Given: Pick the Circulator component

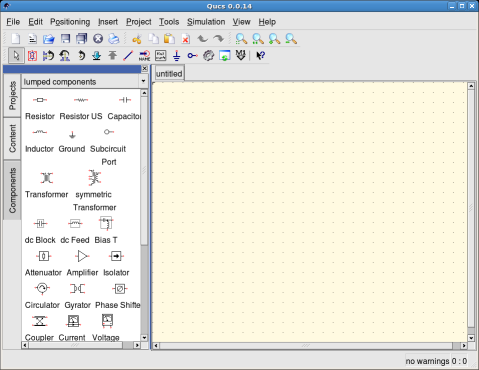Looking at the screenshot, I should click(42, 296).
